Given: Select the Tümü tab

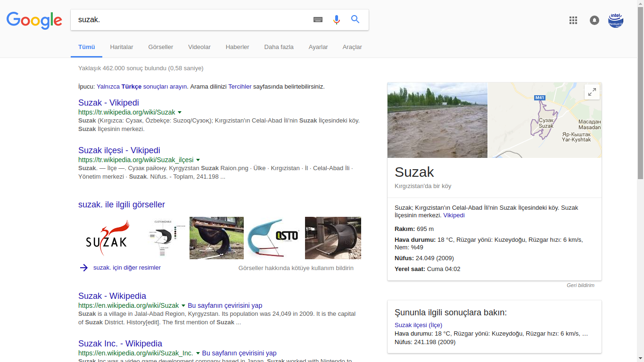Looking at the screenshot, I should coord(87,47).
